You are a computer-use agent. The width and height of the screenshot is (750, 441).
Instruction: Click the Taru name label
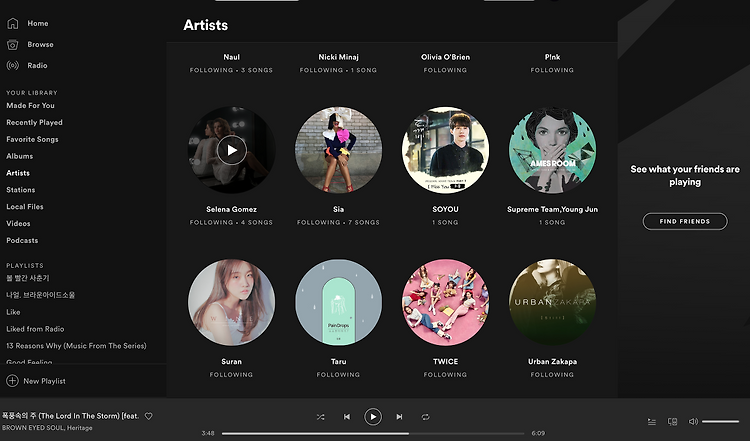point(338,362)
